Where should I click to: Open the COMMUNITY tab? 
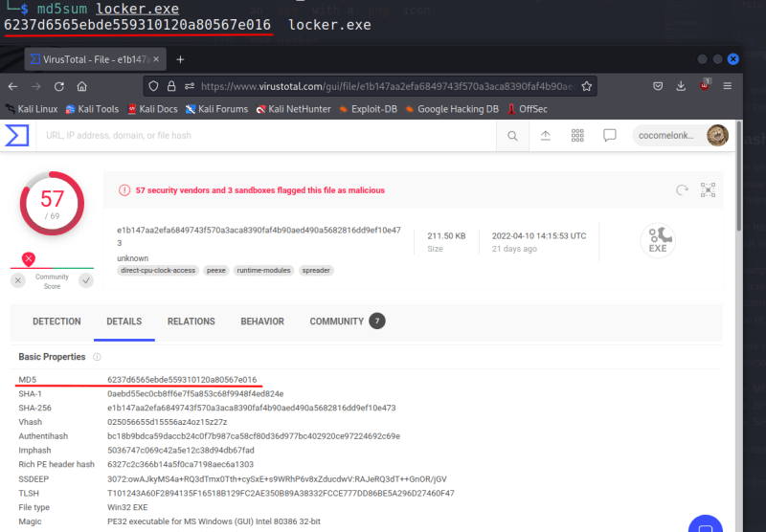347,321
